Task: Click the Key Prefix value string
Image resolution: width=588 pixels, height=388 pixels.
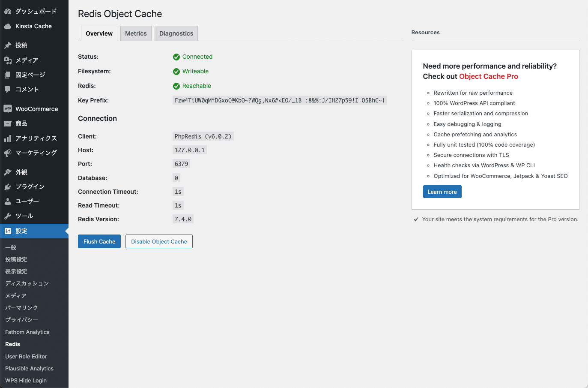Action: point(280,100)
